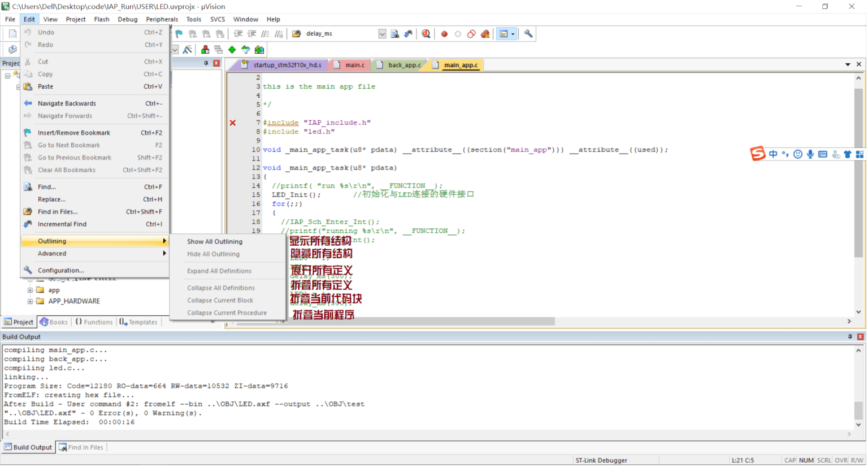Click the Sogou IME soft keyboard icon
Viewport: 868px width, 469px height.
click(x=823, y=154)
